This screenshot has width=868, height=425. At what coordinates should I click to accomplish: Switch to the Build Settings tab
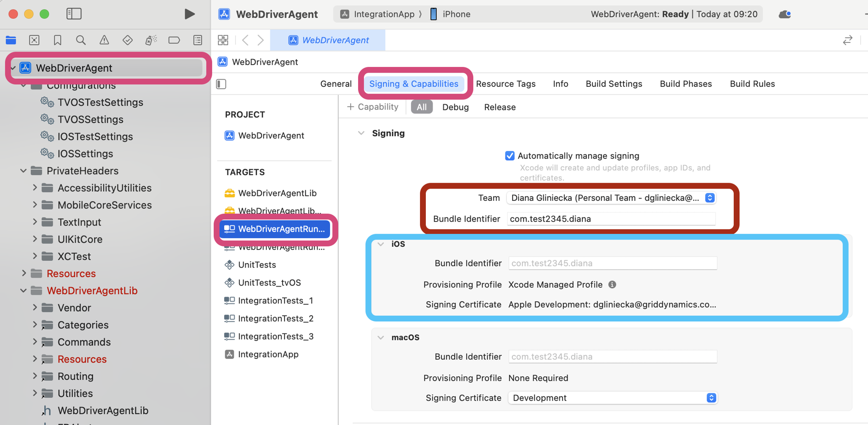coord(614,84)
